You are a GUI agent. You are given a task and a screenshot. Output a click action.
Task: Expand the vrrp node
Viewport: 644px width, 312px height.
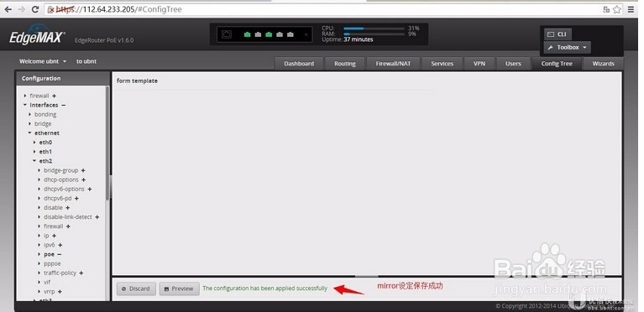pos(39,292)
